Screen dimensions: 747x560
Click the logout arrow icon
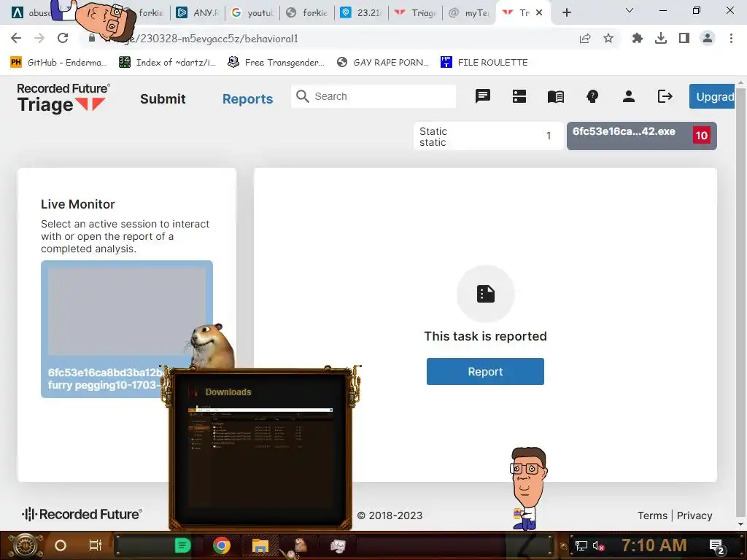[x=665, y=97]
